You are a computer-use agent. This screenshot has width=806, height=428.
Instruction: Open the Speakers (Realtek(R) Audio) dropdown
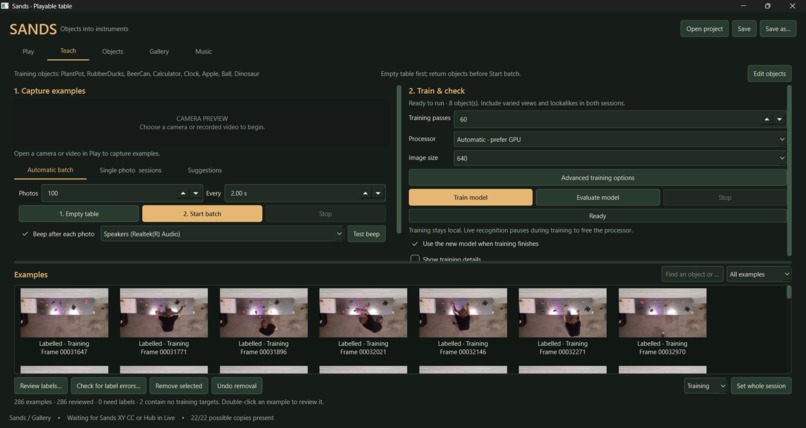[222, 234]
